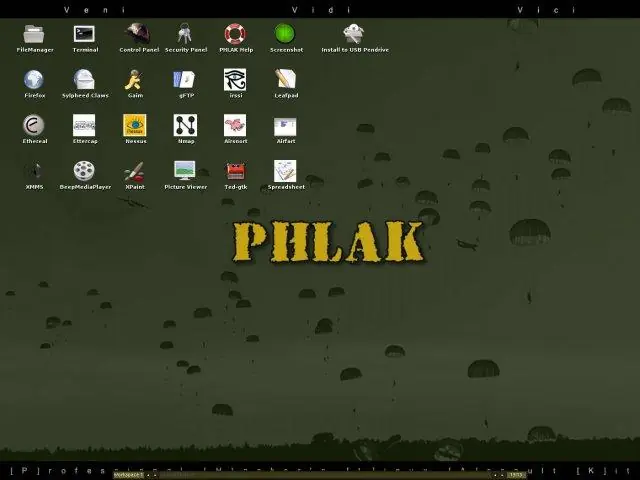Open the Security Panel keys icon
This screenshot has height=480, width=640.
click(x=184, y=33)
